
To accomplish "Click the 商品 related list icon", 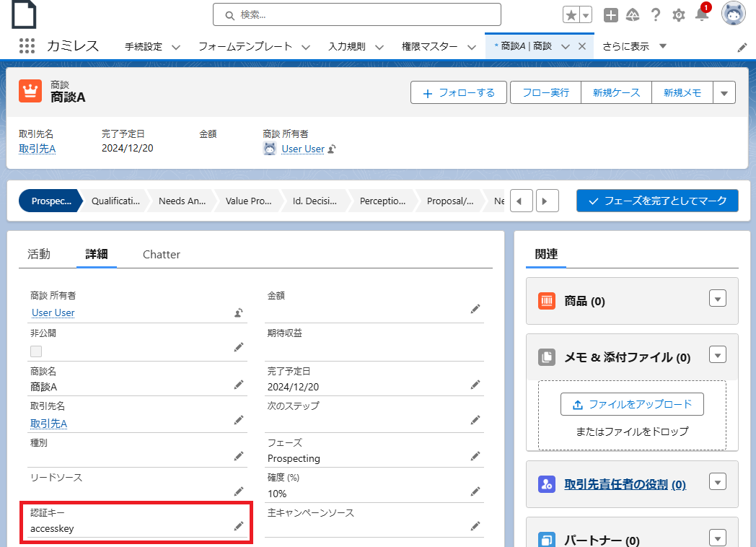I will click(x=547, y=301).
